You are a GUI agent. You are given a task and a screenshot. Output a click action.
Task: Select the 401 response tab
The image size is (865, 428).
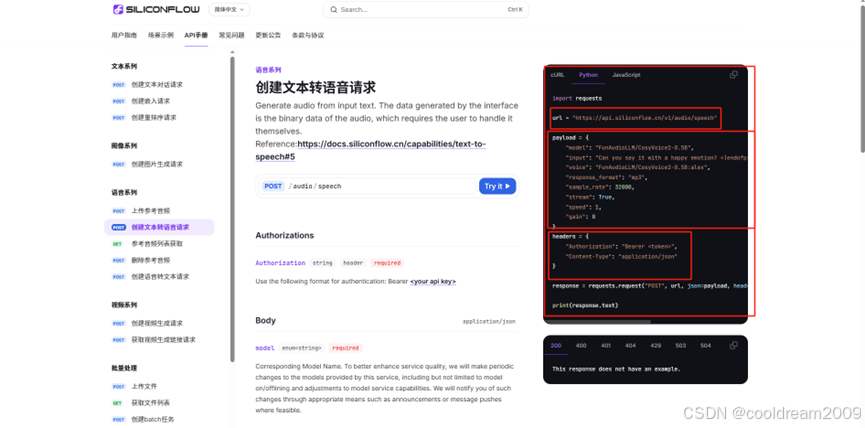[606, 346]
